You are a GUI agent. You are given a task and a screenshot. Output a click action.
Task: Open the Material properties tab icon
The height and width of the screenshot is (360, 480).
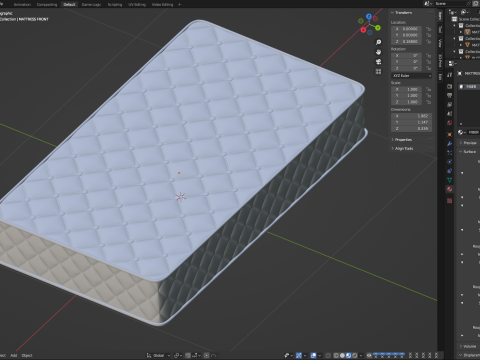coord(450,189)
